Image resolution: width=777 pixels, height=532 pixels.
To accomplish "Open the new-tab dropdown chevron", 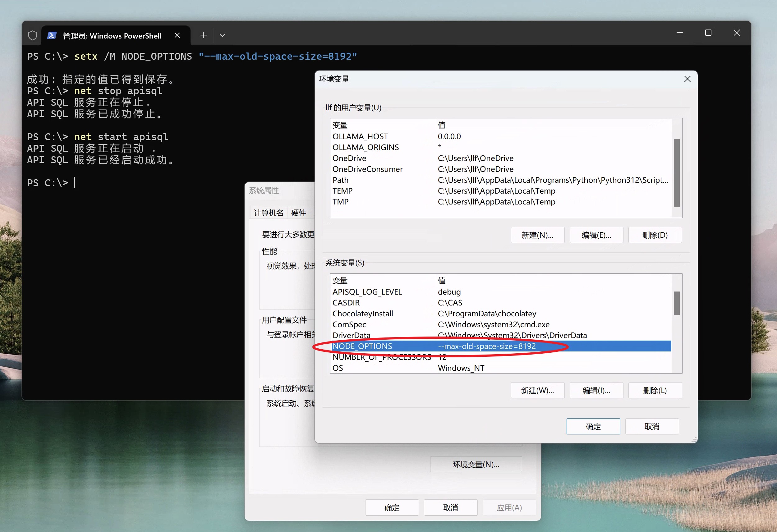I will (x=222, y=35).
